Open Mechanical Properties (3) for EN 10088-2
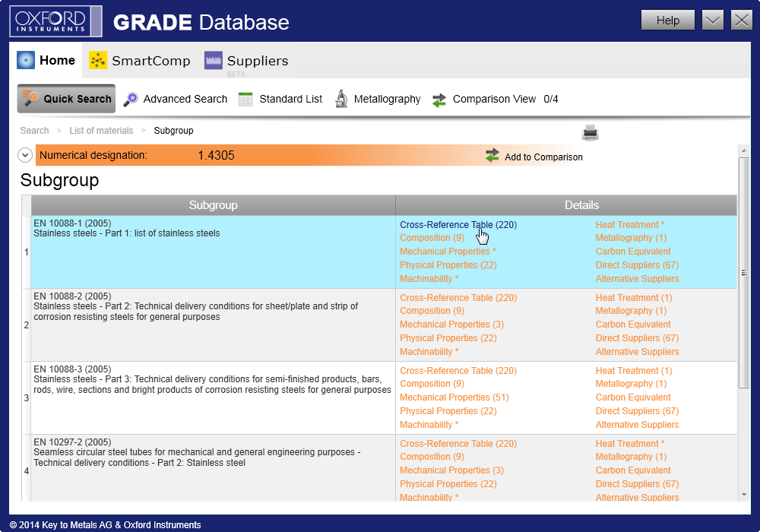Screen dimensions: 760x532 451,325
